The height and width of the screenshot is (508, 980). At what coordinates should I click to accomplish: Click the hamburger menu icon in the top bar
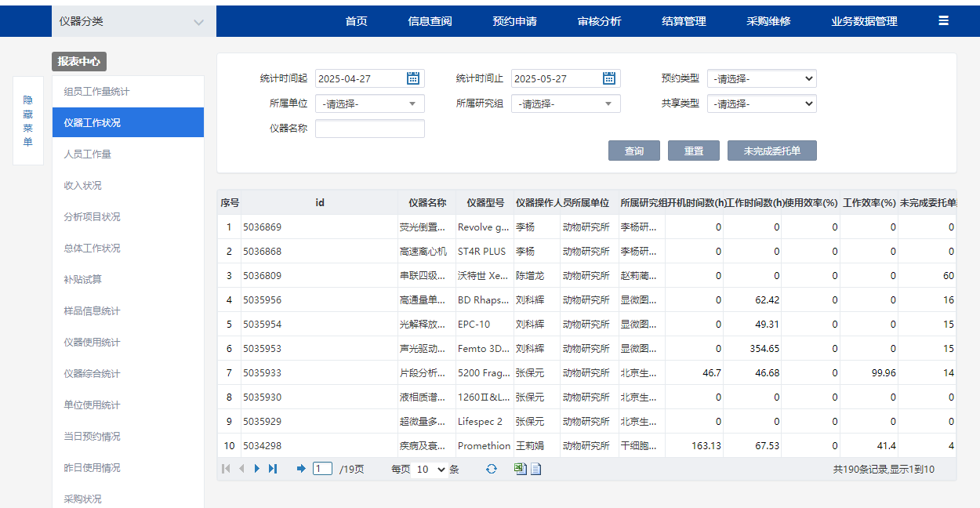click(x=943, y=21)
